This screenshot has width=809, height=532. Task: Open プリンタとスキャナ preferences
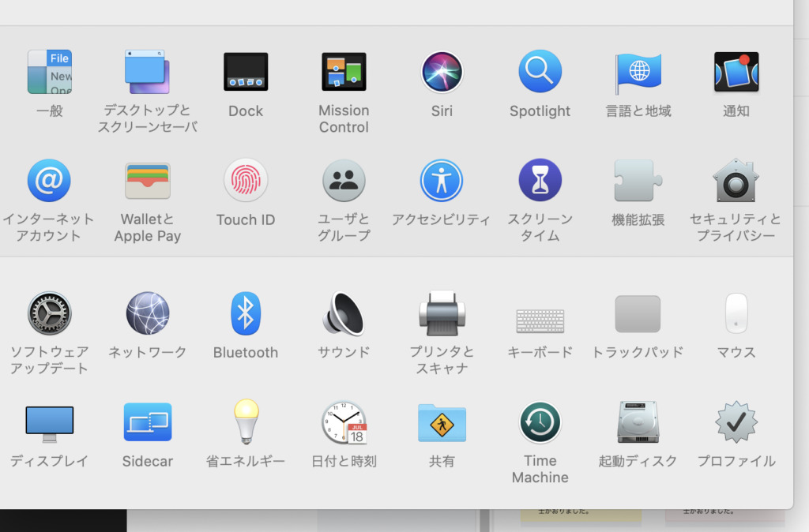coord(442,313)
